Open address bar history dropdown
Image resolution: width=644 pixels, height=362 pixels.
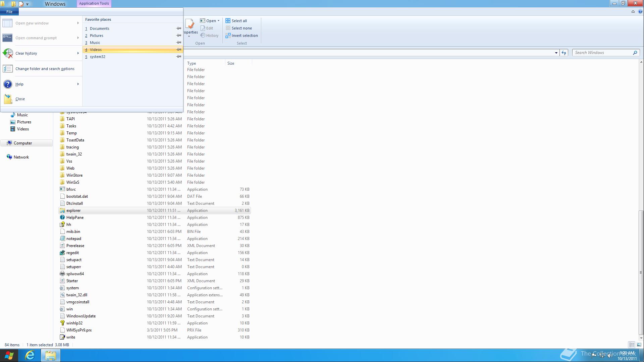tap(556, 53)
